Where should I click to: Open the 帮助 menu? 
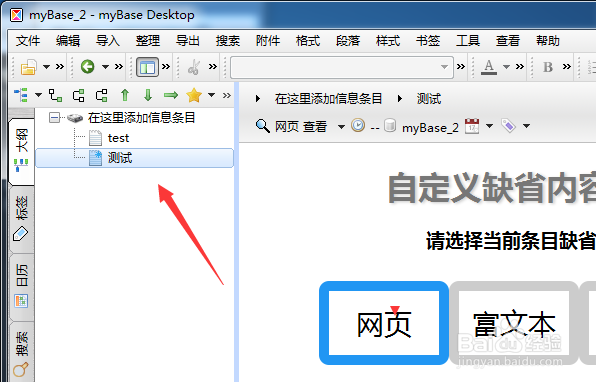click(548, 41)
